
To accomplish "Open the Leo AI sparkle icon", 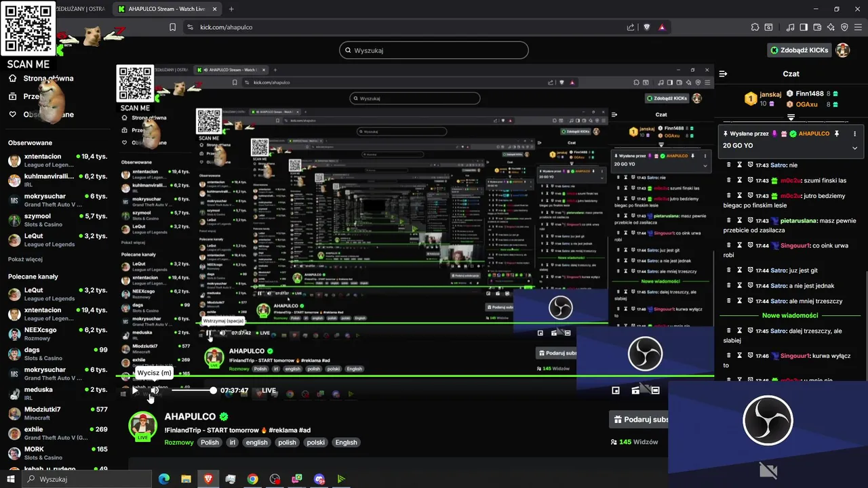I will (831, 27).
